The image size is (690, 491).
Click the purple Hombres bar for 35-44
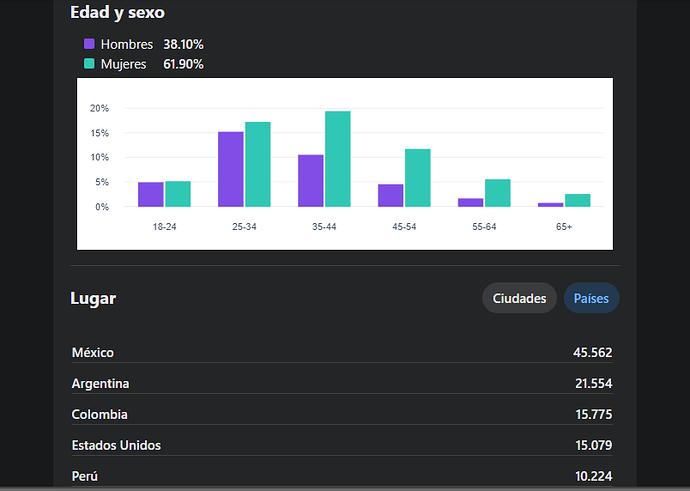tap(311, 181)
